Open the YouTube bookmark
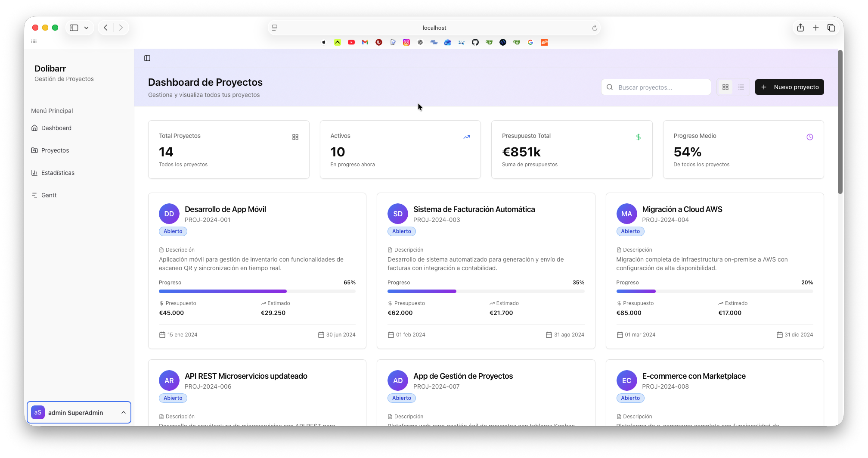 351,42
